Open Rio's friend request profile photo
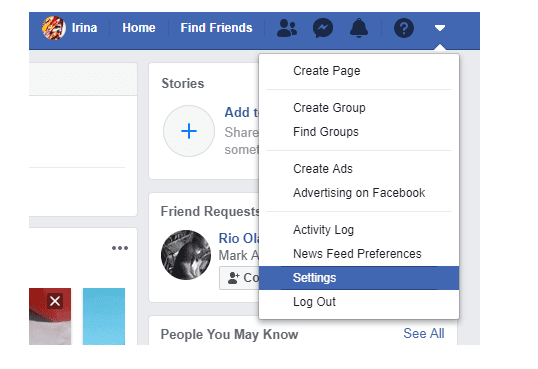 (186, 255)
